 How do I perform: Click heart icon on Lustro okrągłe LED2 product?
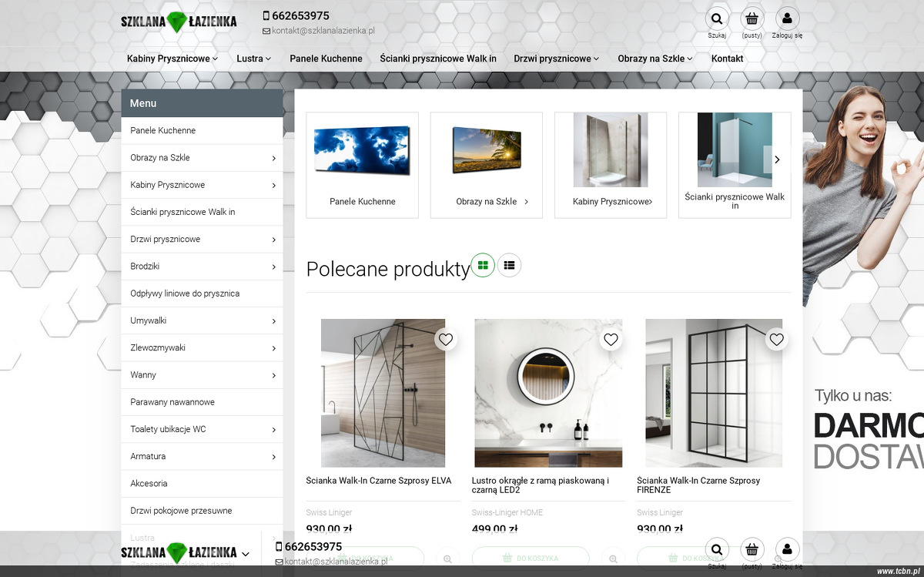point(611,339)
